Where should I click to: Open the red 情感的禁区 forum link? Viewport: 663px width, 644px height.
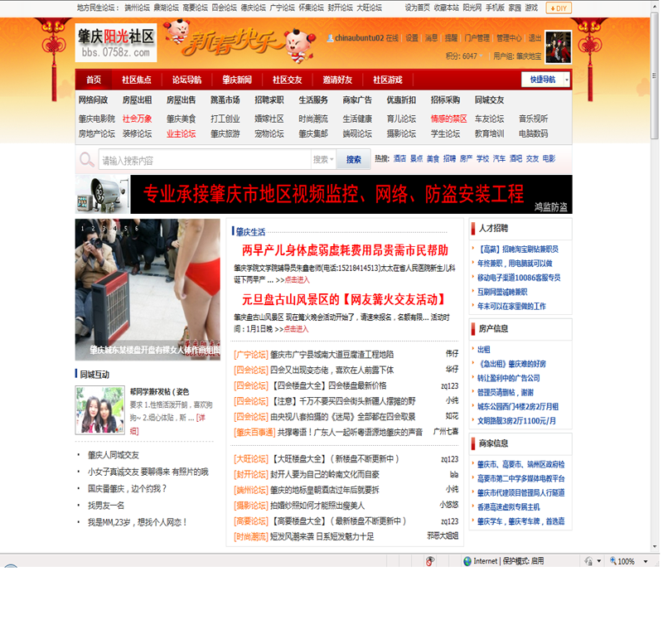coord(448,119)
